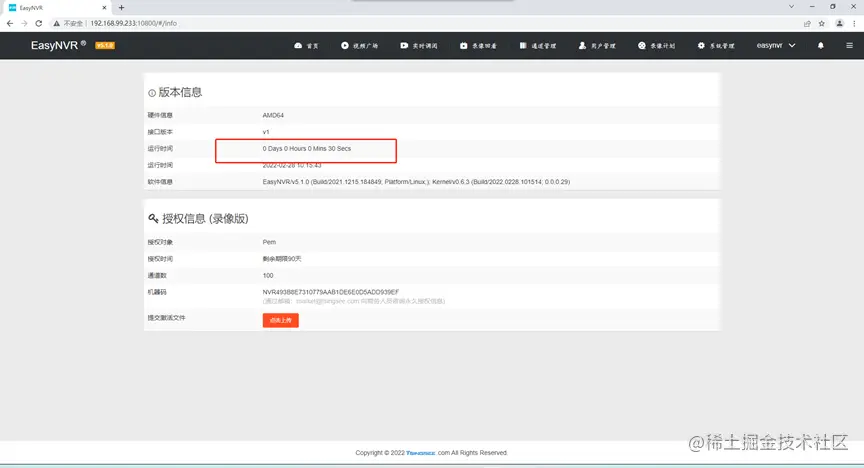Open a new browser tab
The width and height of the screenshot is (864, 468).
tap(121, 8)
